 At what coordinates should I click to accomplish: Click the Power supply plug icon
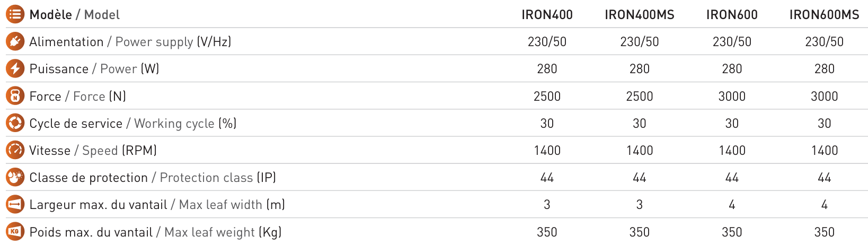click(x=15, y=41)
